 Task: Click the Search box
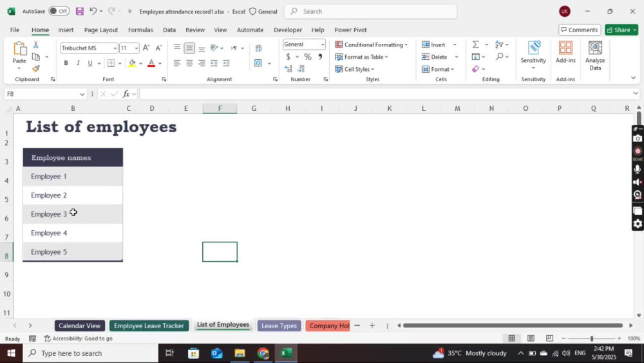[370, 12]
